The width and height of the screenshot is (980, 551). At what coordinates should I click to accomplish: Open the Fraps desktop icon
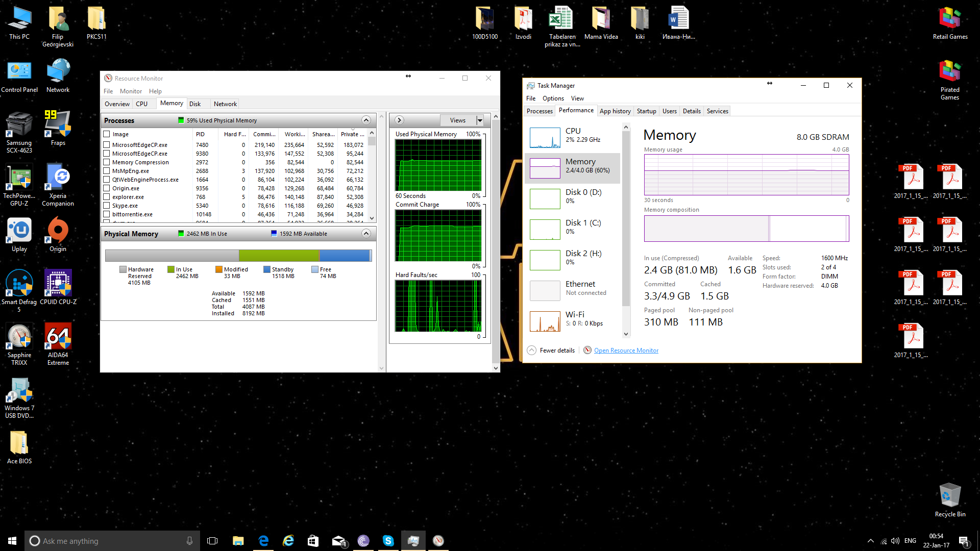[x=58, y=129]
